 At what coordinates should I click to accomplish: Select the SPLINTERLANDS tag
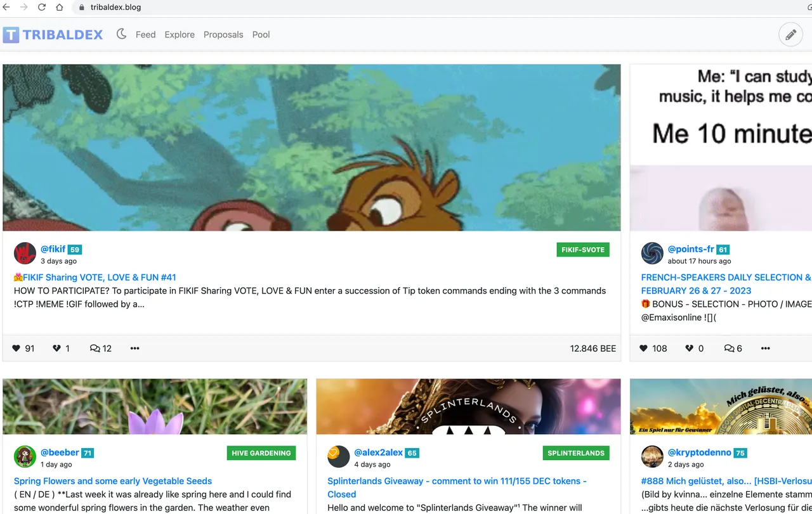pyautogui.click(x=576, y=453)
